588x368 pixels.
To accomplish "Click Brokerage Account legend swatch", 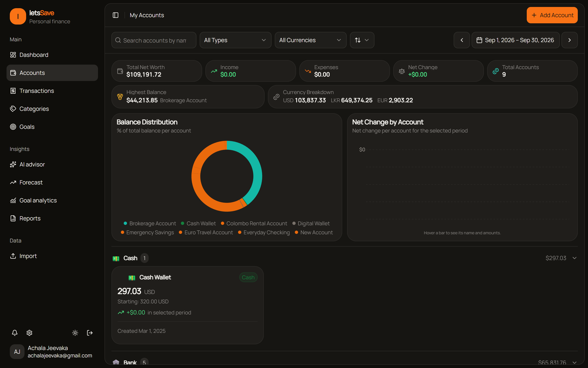I will [x=125, y=223].
